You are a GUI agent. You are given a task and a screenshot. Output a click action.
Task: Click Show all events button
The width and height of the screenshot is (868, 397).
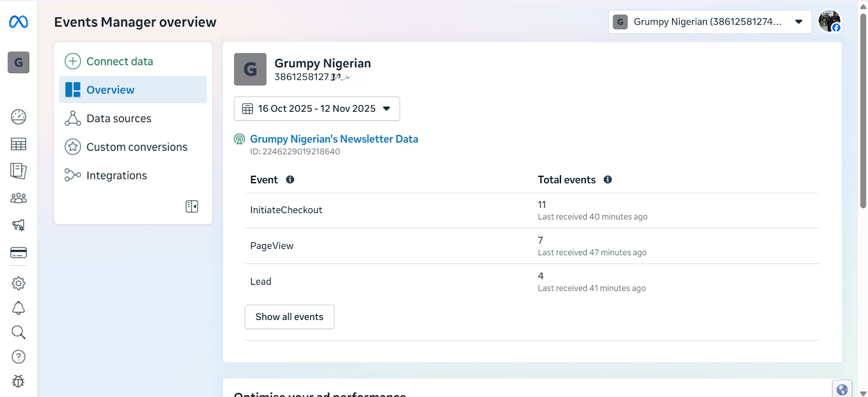tap(289, 317)
